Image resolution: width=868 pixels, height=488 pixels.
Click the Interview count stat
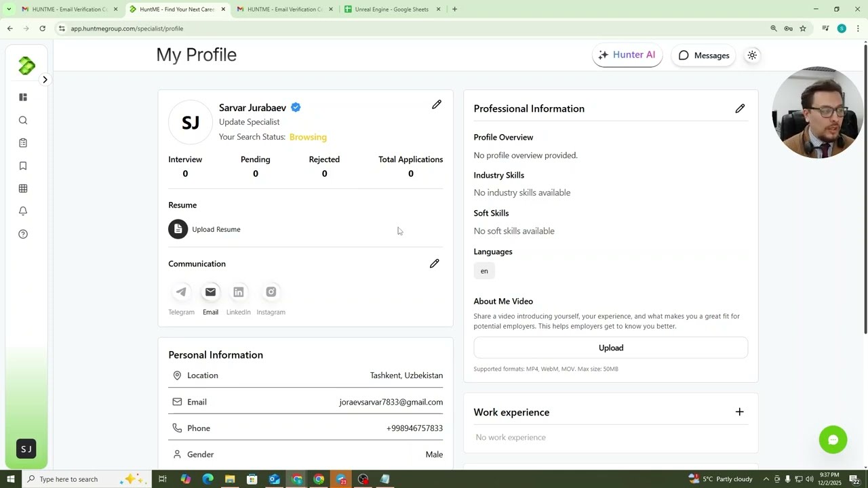click(185, 174)
